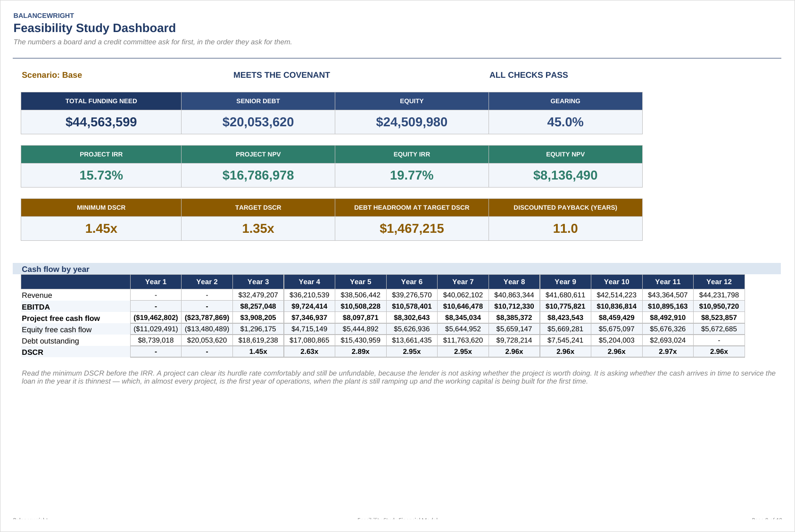
Task: Select the Year 3 column header
Action: point(258,282)
